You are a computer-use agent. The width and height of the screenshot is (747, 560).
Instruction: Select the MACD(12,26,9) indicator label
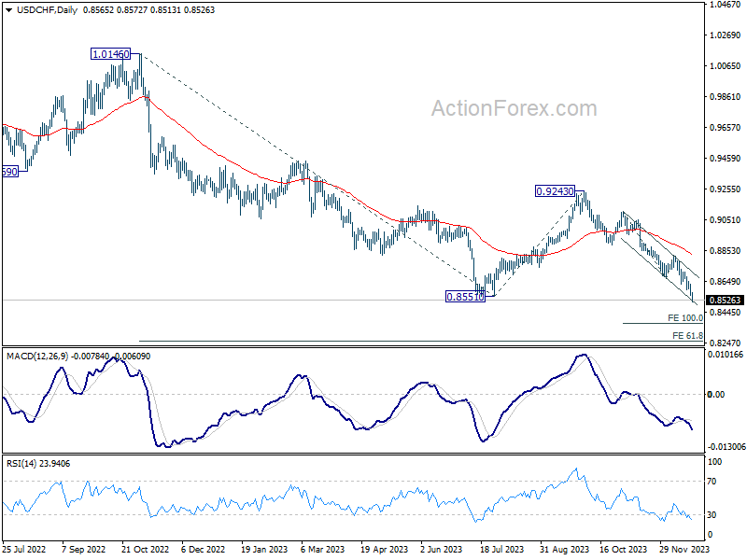[x=37, y=357]
